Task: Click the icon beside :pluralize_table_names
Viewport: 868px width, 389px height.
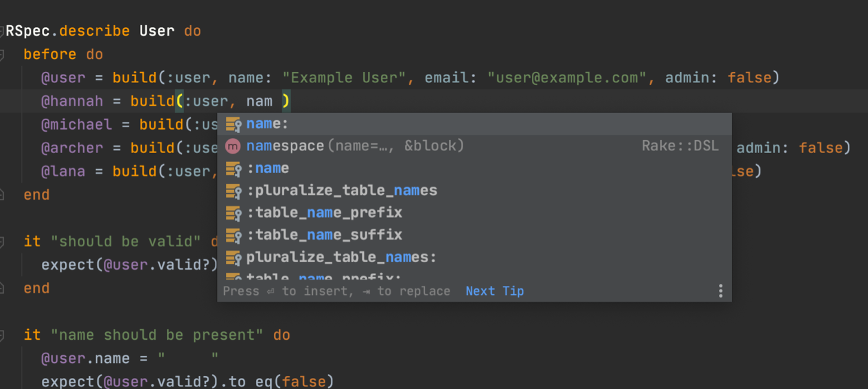Action: (233, 191)
